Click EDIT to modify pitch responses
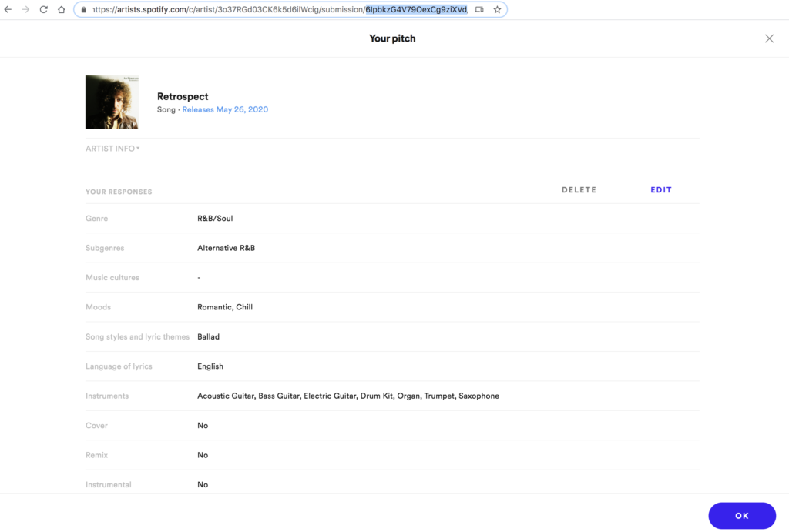The width and height of the screenshot is (789, 532). pyautogui.click(x=660, y=190)
